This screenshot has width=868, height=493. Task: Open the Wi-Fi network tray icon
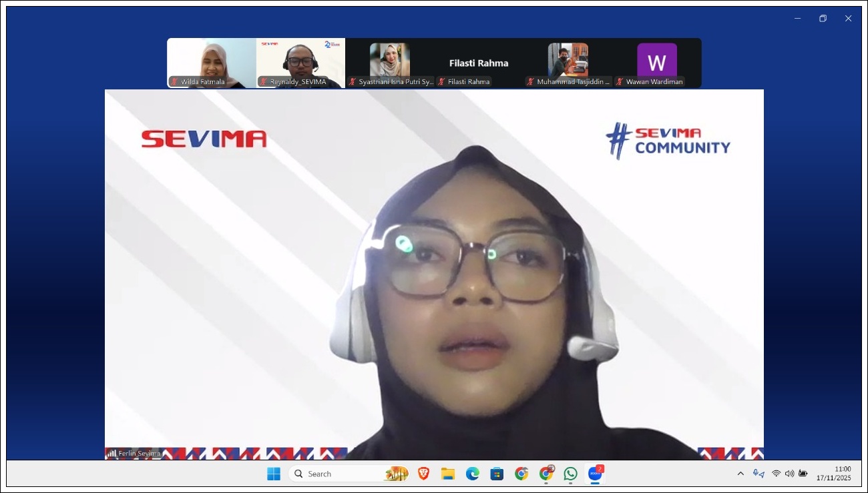click(x=776, y=474)
